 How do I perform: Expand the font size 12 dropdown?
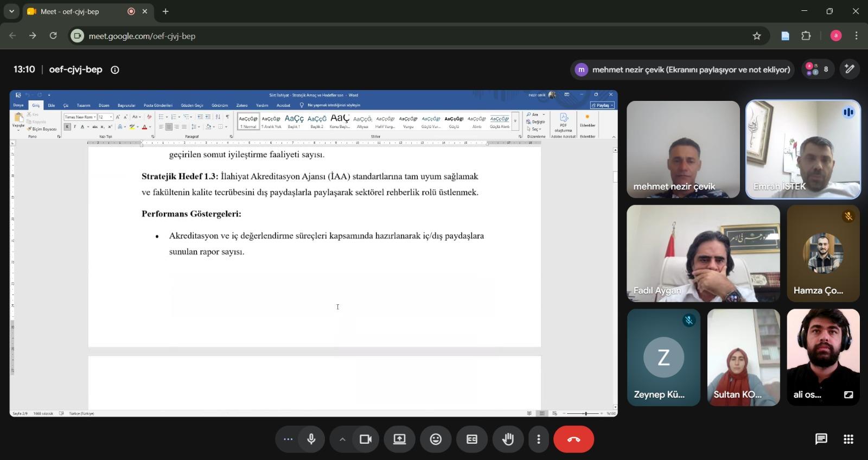(x=111, y=117)
